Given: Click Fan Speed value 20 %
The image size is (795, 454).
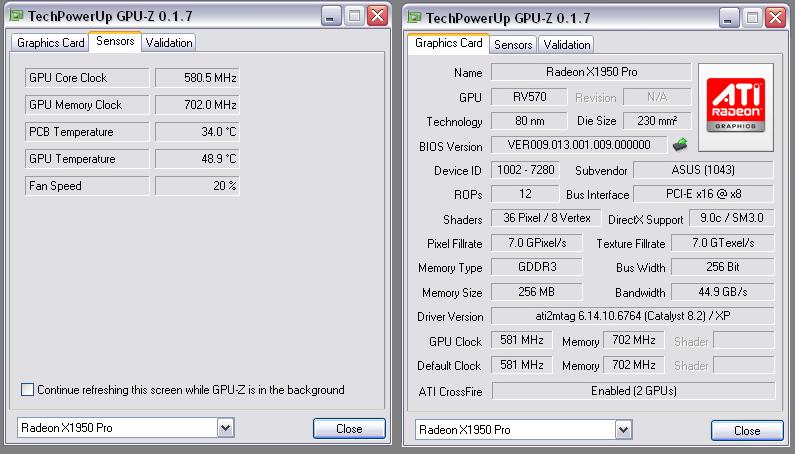Looking at the screenshot, I should coord(197,186).
